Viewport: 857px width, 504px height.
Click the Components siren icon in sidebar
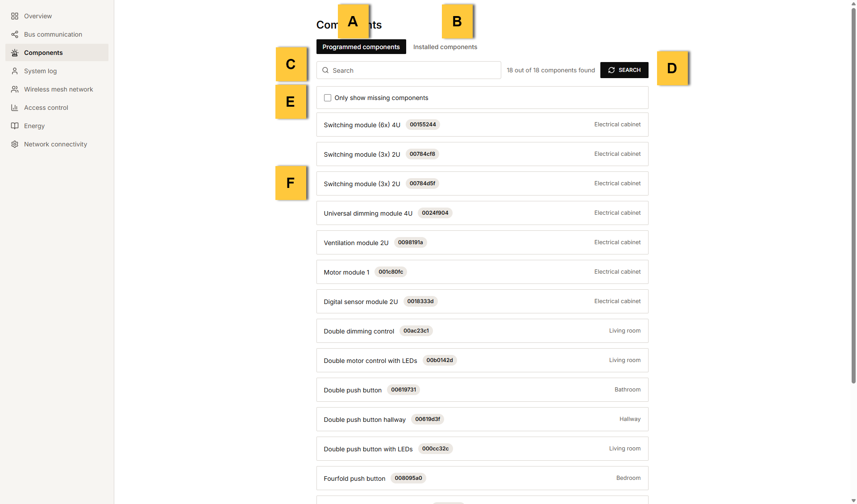coord(15,53)
